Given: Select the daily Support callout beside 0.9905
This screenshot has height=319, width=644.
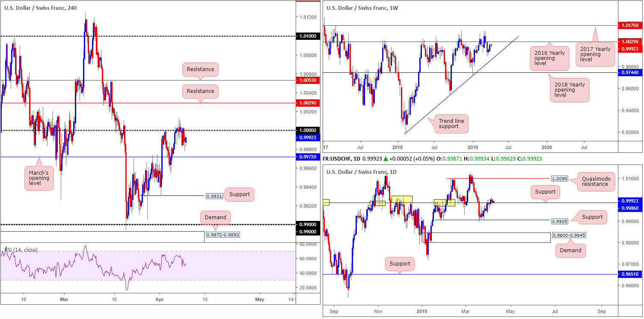Looking at the screenshot, I should 592,217.
